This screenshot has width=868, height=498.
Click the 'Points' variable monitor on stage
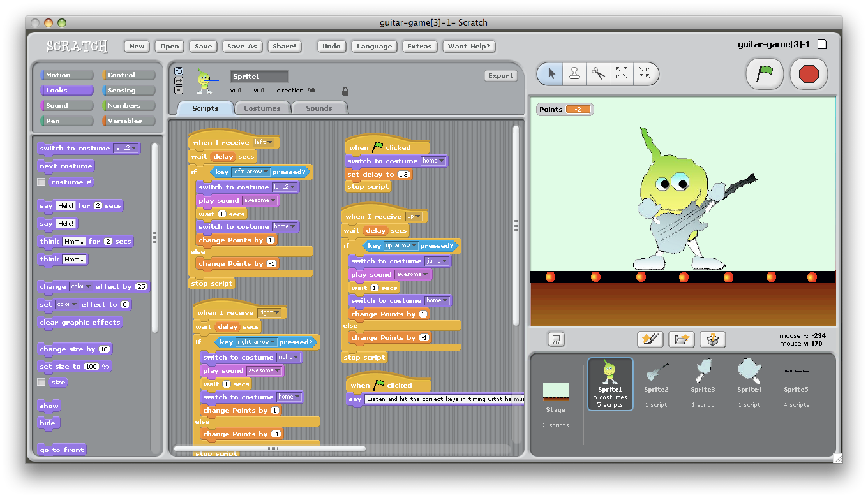click(x=565, y=109)
